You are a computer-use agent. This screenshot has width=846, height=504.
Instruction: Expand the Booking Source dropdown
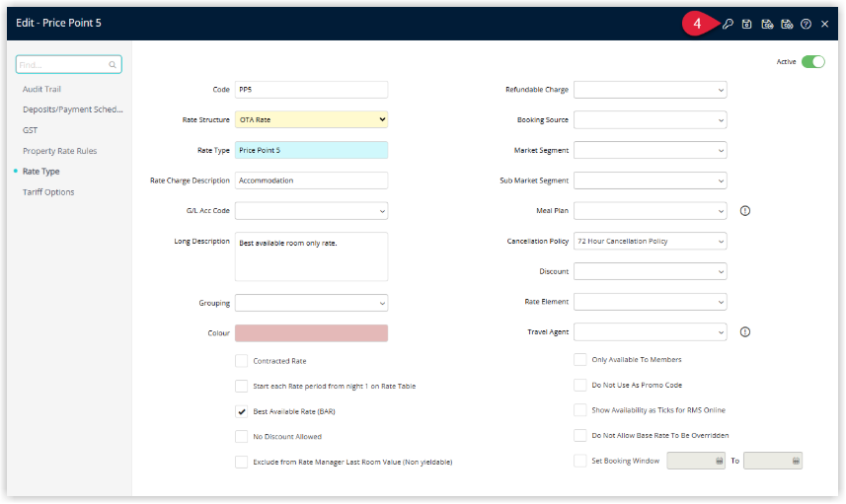[x=651, y=119]
